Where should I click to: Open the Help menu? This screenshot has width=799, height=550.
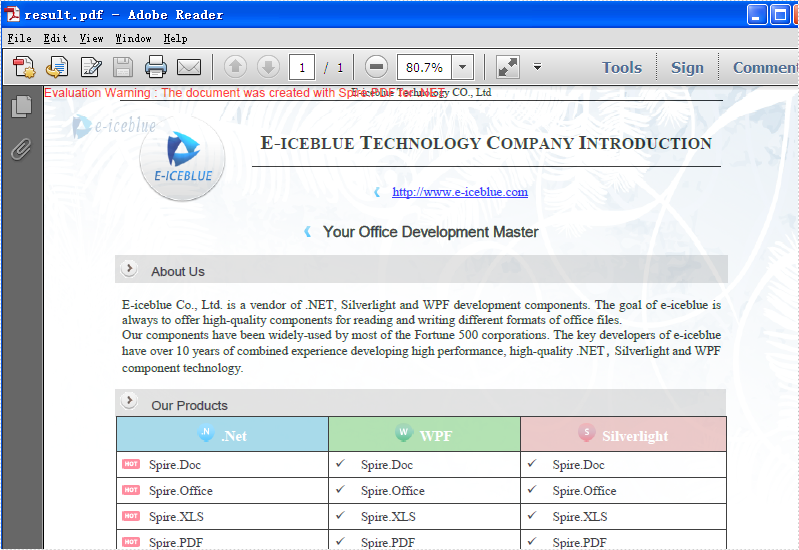[175, 39]
